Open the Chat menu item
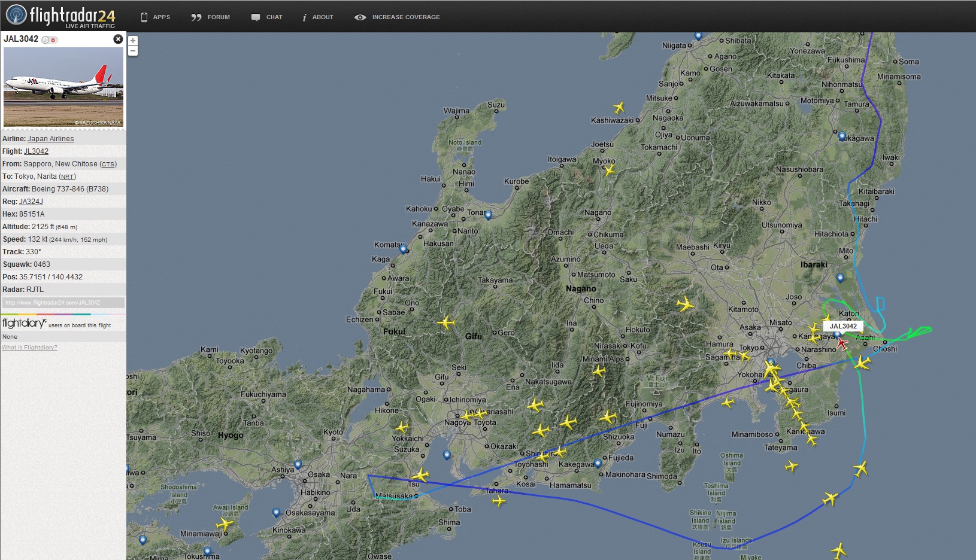The height and width of the screenshot is (560, 976). (266, 17)
